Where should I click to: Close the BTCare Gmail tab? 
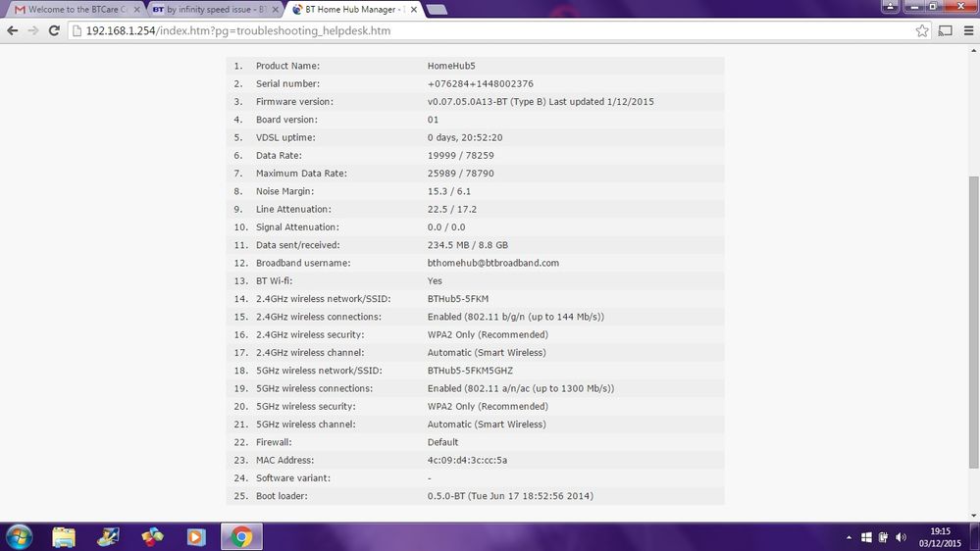click(137, 10)
